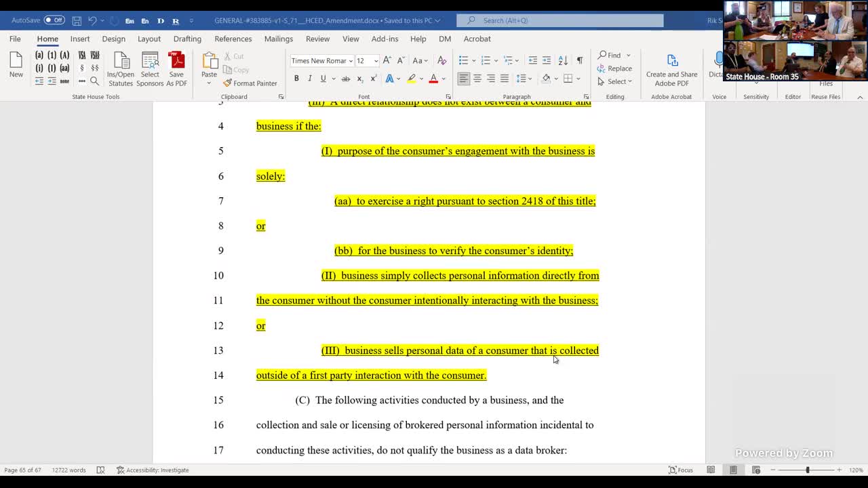
Task: Click the Save As PDF icon
Action: click(x=176, y=62)
